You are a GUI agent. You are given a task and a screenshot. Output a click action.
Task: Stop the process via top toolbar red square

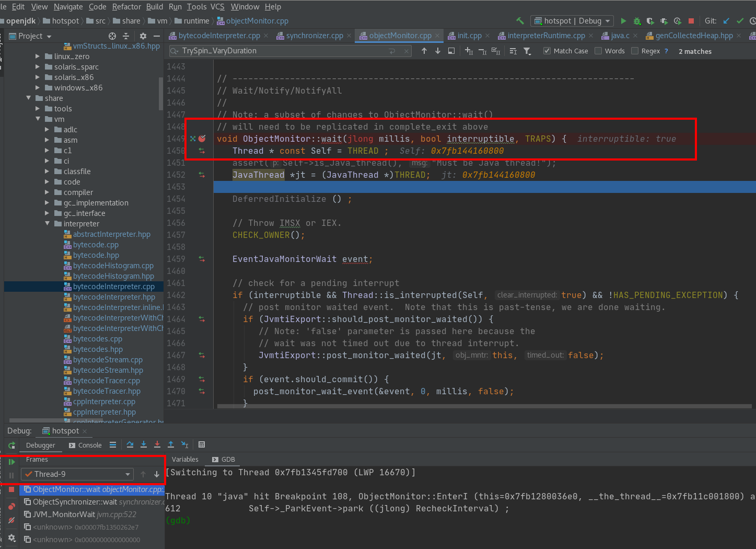[691, 21]
